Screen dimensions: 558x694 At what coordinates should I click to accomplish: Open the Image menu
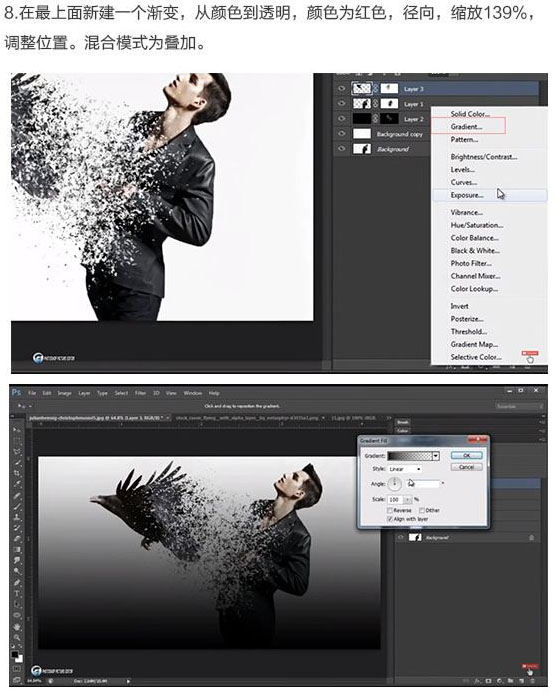[64, 393]
